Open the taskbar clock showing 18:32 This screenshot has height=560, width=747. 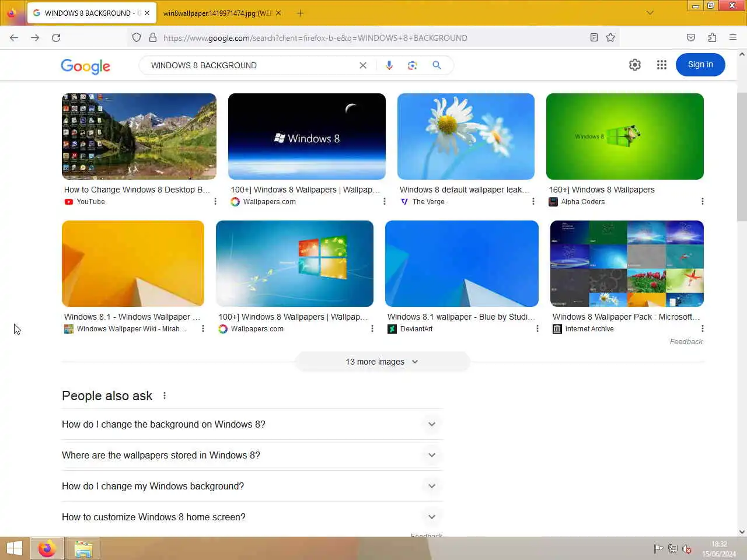coord(719,549)
